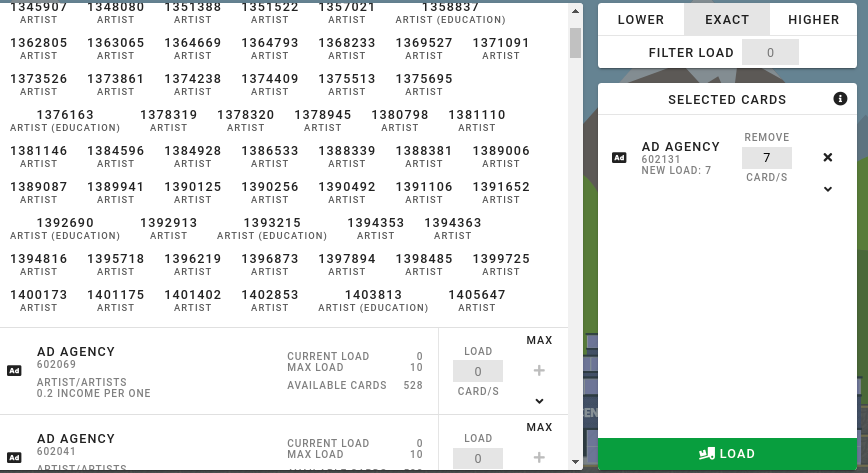Image resolution: width=868 pixels, height=473 pixels.
Task: Select artist card 1402853
Action: pyautogui.click(x=270, y=300)
